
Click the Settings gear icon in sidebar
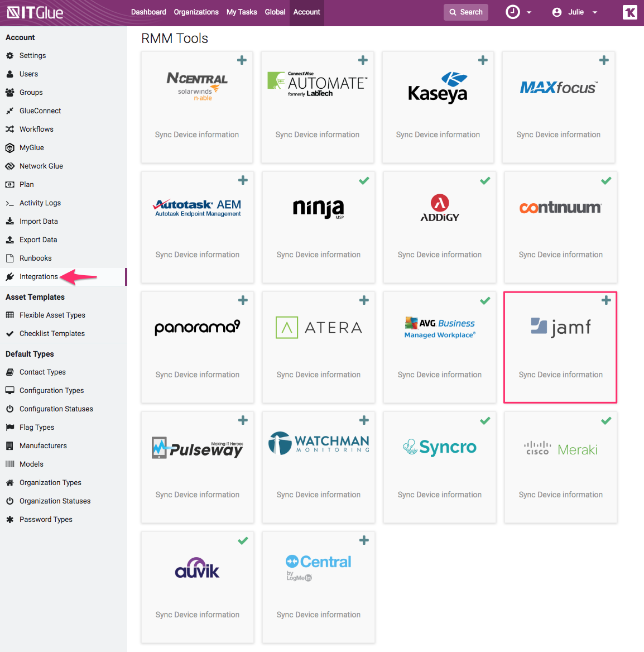click(x=10, y=56)
